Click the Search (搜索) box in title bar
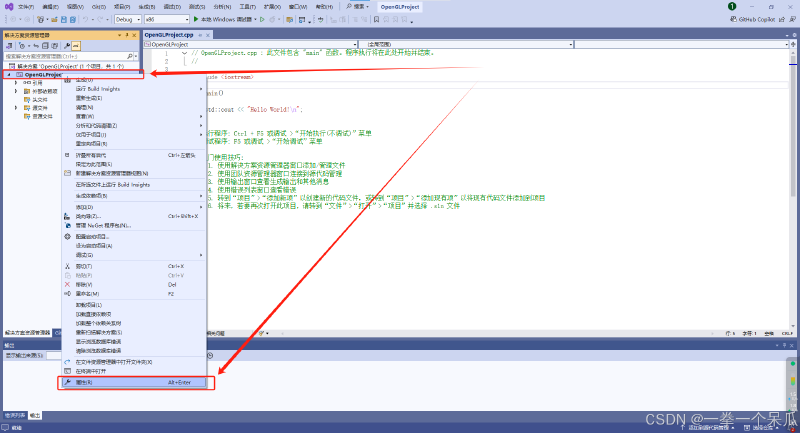The width and height of the screenshot is (800, 433). point(357,7)
